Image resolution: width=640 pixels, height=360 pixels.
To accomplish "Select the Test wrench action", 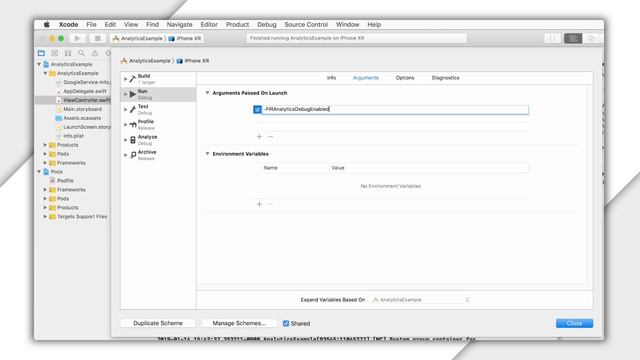I will click(159, 109).
